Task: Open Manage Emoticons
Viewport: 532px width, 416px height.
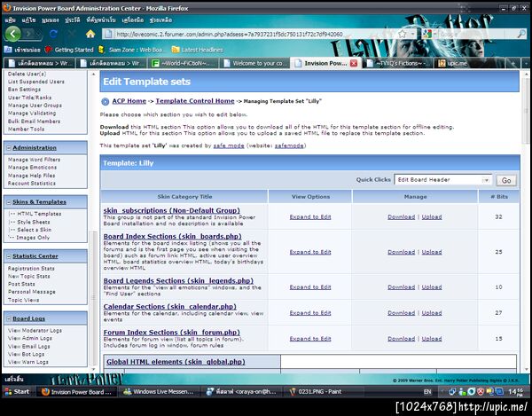Action: point(32,168)
